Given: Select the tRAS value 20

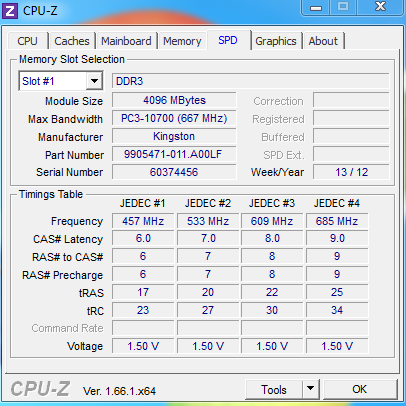Looking at the screenshot, I should (208, 292).
